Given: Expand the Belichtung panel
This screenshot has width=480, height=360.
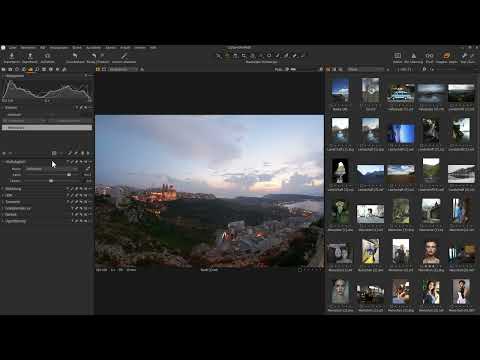Looking at the screenshot, I should click(13, 189).
